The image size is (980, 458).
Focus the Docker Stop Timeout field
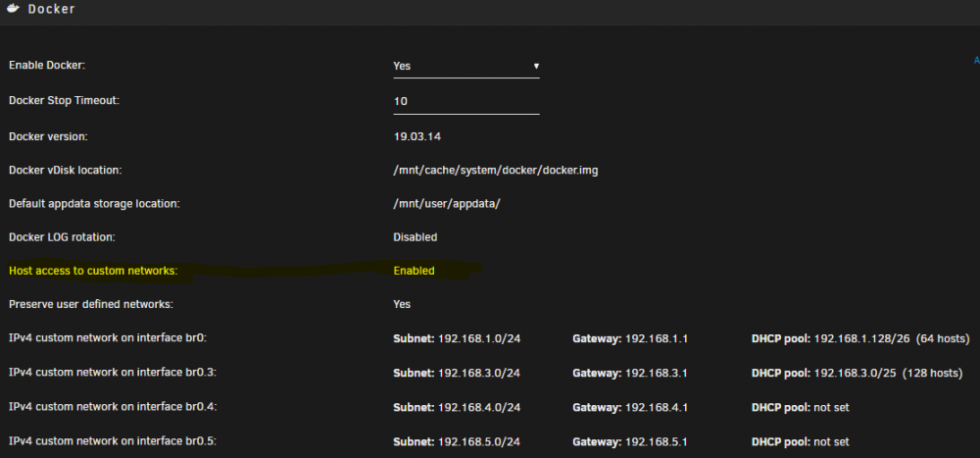click(x=466, y=101)
